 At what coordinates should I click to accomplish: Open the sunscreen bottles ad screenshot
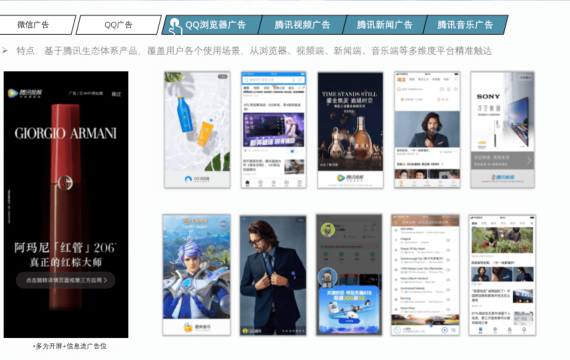(197, 129)
